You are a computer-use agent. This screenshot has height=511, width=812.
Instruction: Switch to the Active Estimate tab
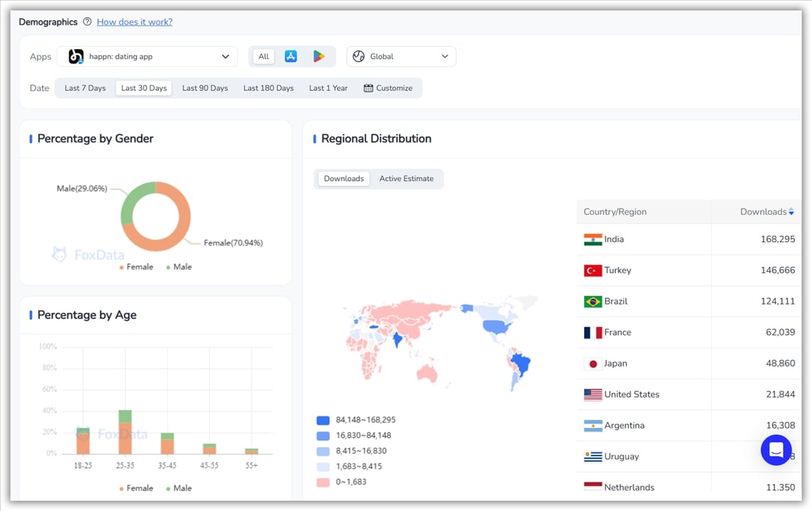pyautogui.click(x=406, y=179)
